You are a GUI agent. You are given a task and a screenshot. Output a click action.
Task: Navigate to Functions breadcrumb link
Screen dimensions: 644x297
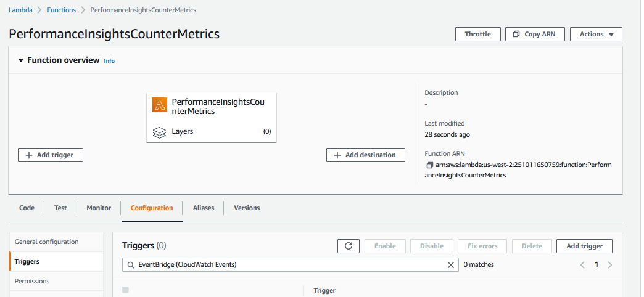[x=62, y=10]
